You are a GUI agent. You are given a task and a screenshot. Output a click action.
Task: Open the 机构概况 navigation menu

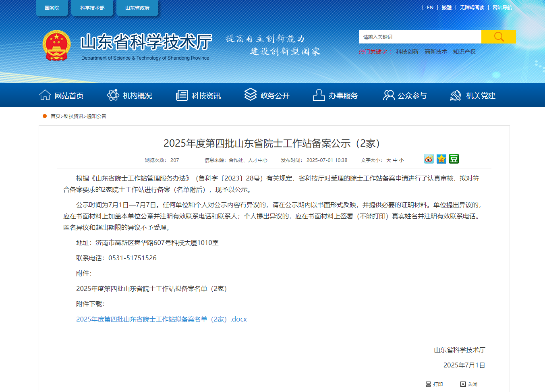(x=130, y=95)
